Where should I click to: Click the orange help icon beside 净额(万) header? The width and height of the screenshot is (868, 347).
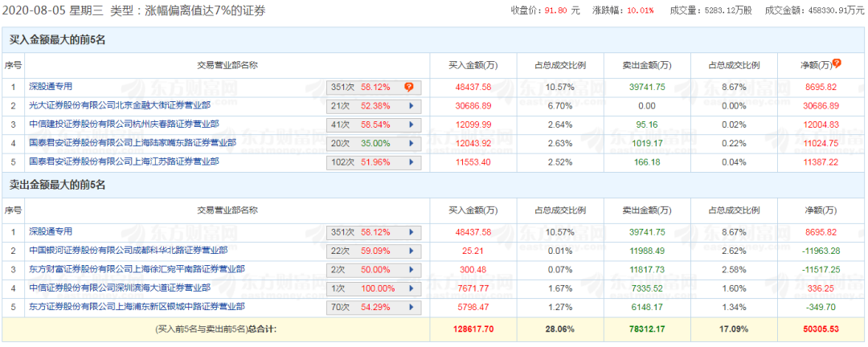click(x=837, y=63)
